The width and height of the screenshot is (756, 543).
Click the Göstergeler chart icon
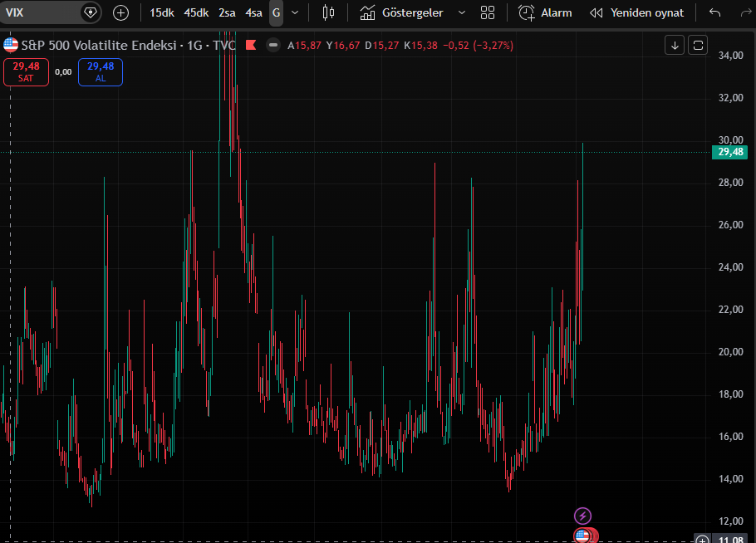pyautogui.click(x=367, y=13)
